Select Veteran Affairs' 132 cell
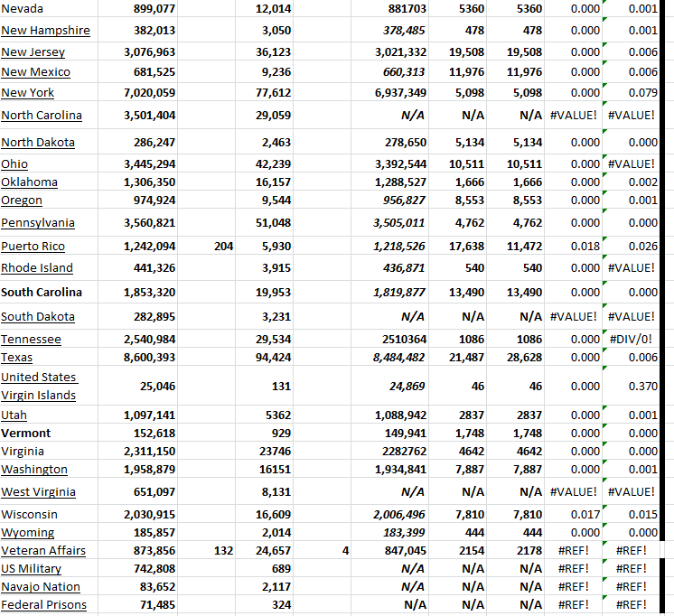Image resolution: width=674 pixels, height=616 pixels. coord(206,550)
